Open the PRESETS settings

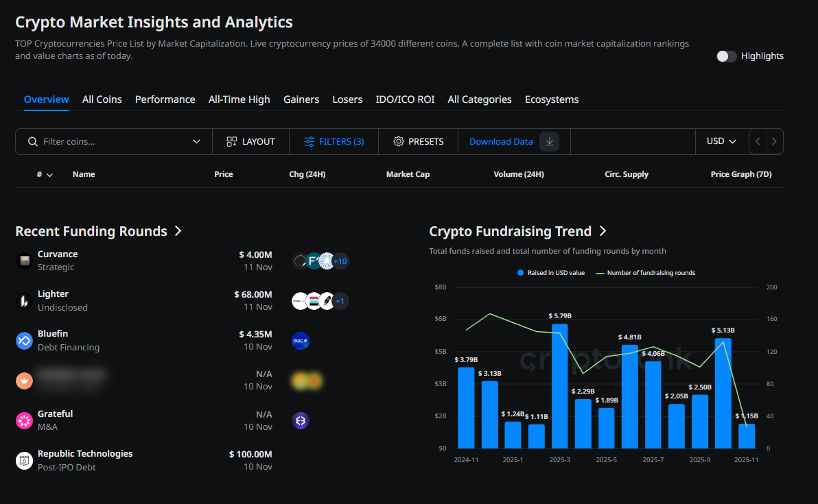pos(419,142)
